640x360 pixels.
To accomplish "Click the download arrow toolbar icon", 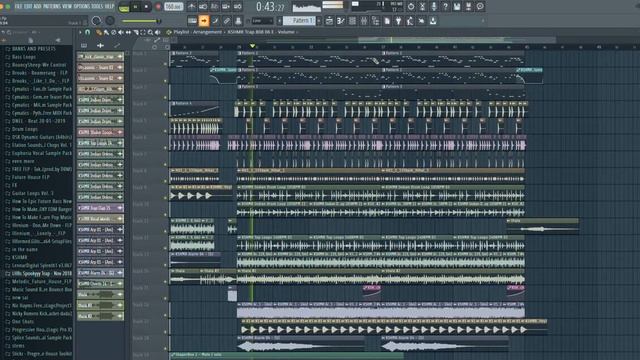I will (433, 21).
